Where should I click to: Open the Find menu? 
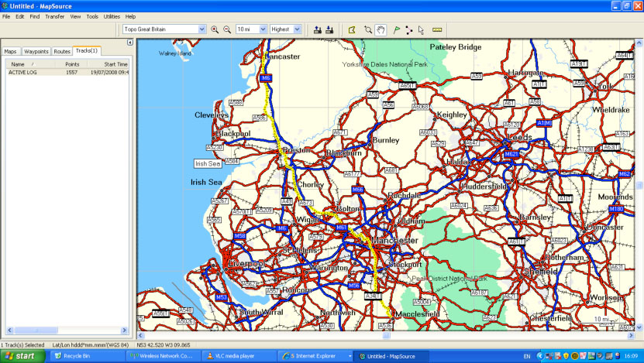pos(35,16)
